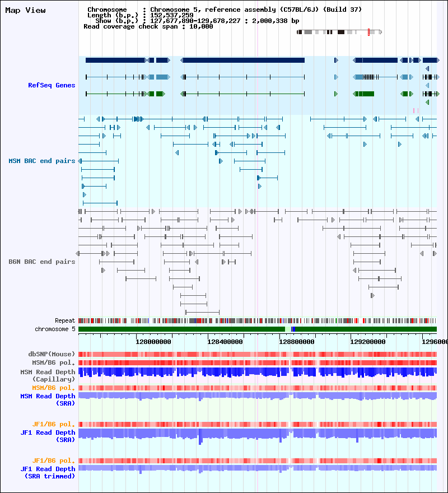The image size is (448, 493).
Task: Open the RefSeq Genes track label
Action: pyautogui.click(x=52, y=85)
